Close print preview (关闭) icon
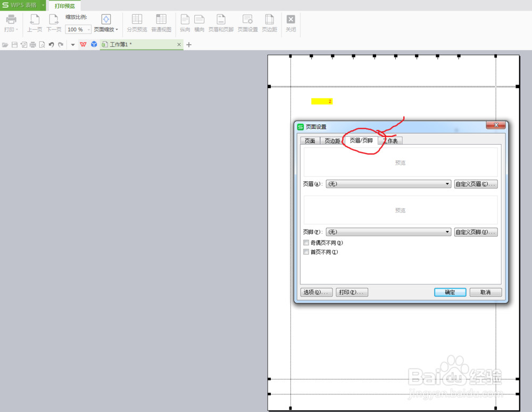Screen dimensions: 532x412 [291, 23]
